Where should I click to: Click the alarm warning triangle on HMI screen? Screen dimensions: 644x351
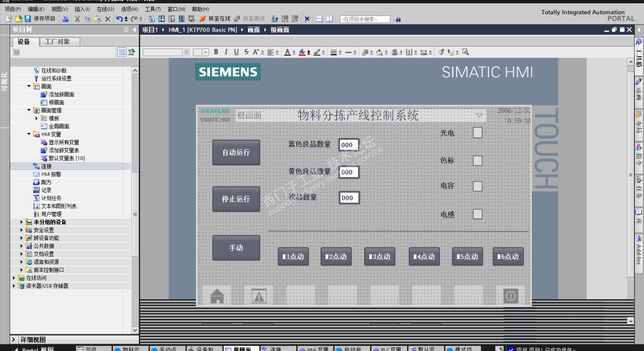259,296
